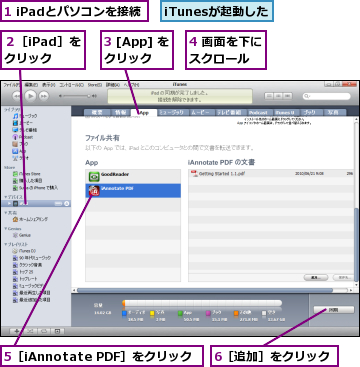Viewport: 360px width, 367px height.
Task: Open the 表示 menu
Action: pos(49,85)
